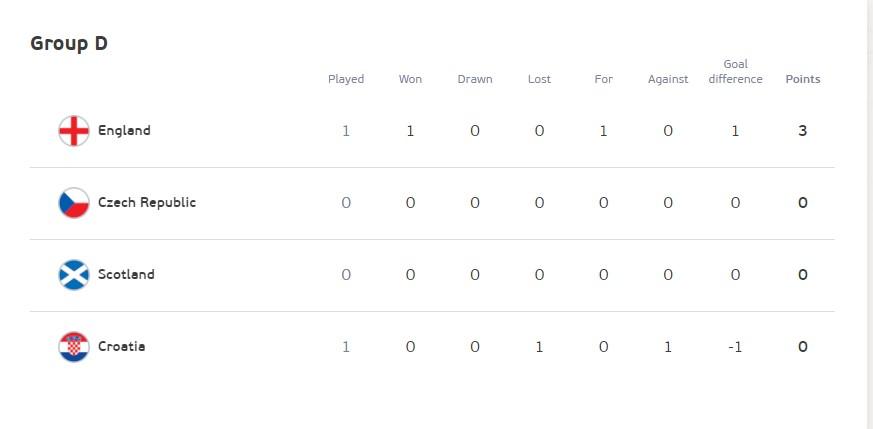Open the Scotland team link

[126, 274]
